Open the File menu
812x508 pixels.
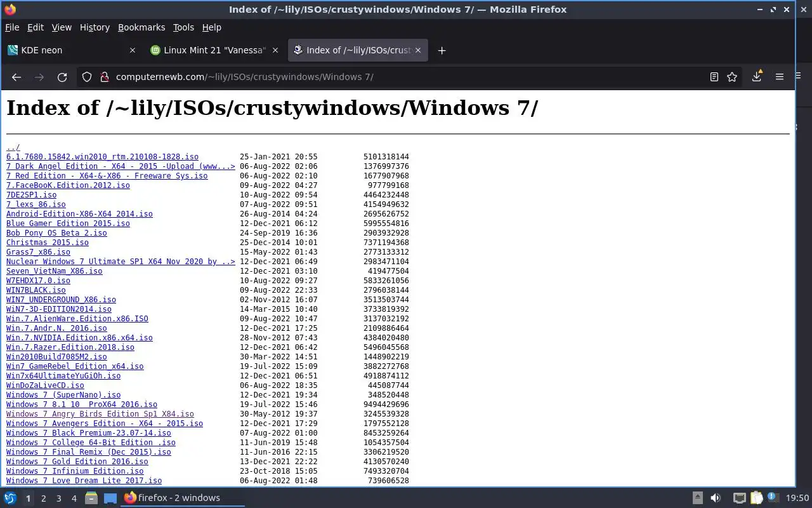point(12,27)
